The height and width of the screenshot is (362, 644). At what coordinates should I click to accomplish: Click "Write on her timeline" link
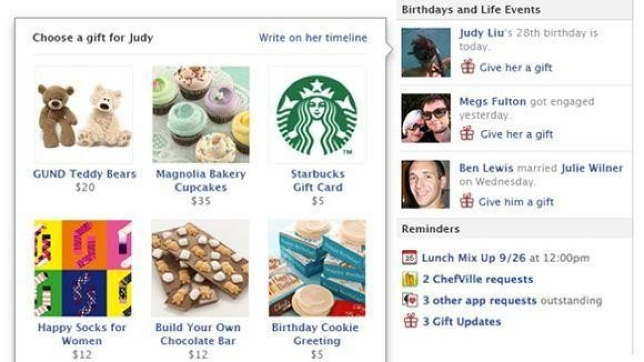(313, 38)
